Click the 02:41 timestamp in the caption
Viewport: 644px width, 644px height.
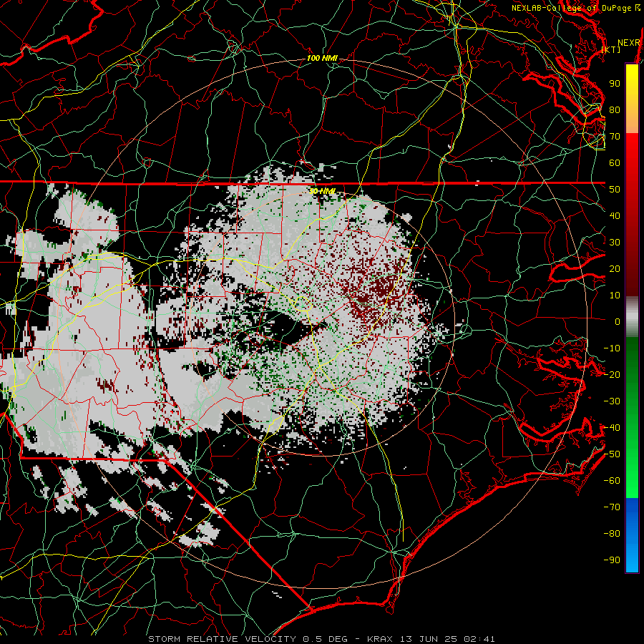point(479,639)
